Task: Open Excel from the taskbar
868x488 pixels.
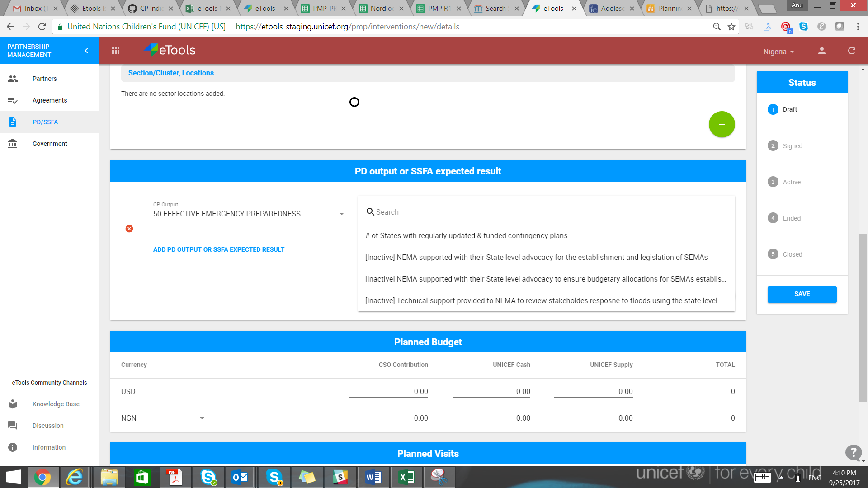Action: tap(406, 477)
